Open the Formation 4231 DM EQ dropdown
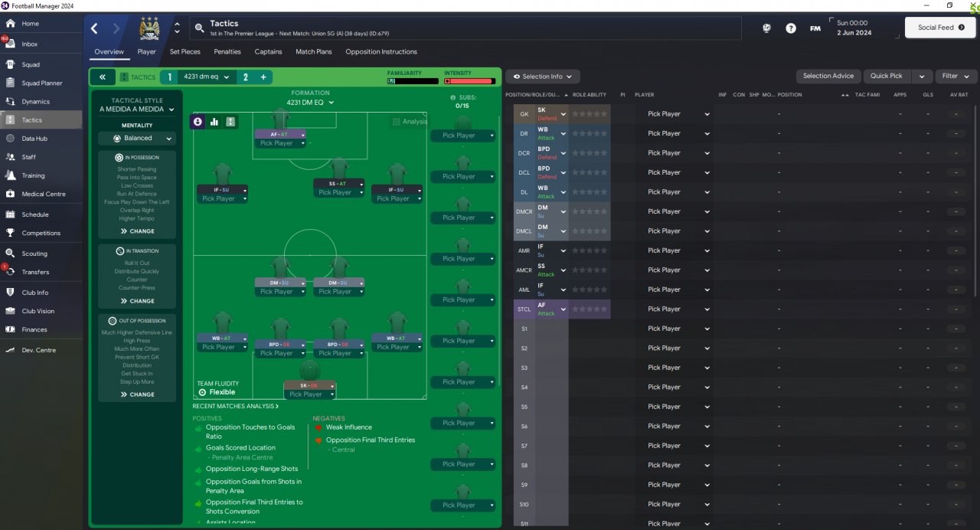Image resolution: width=980 pixels, height=530 pixels. coord(310,103)
